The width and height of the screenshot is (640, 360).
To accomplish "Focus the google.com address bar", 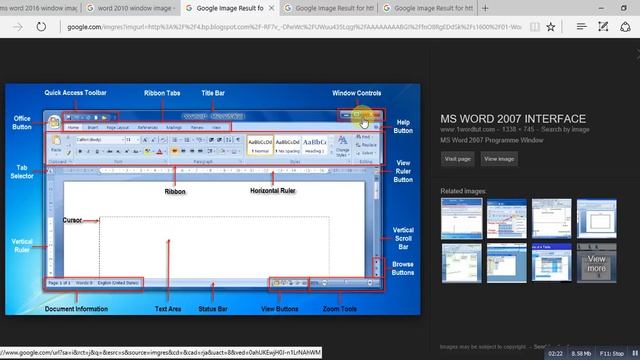I will tap(294, 27).
